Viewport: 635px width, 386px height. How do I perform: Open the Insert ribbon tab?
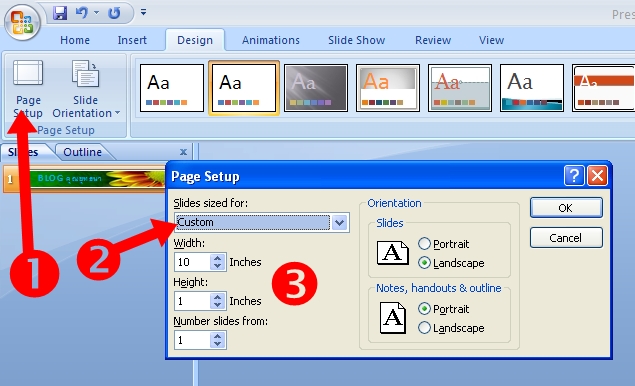(x=132, y=40)
